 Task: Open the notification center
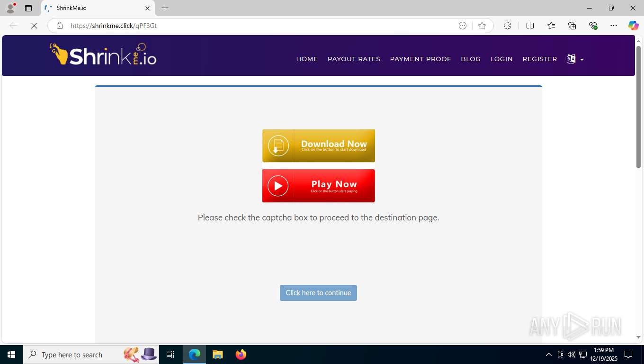[x=628, y=355]
